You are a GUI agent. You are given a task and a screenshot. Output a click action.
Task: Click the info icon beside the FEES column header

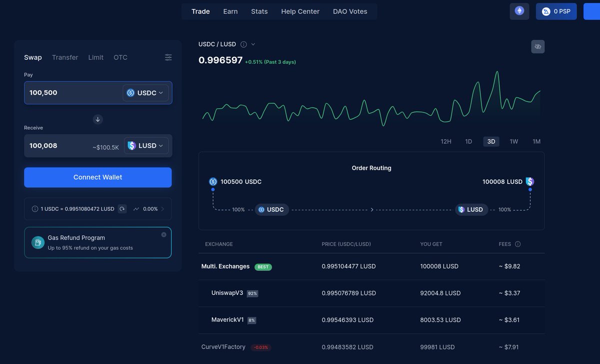point(517,244)
